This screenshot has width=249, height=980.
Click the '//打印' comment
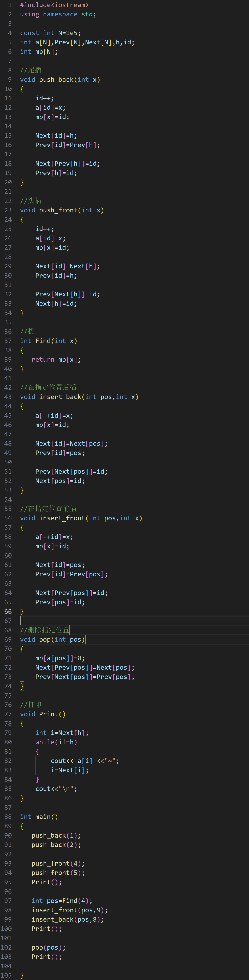coord(31,705)
